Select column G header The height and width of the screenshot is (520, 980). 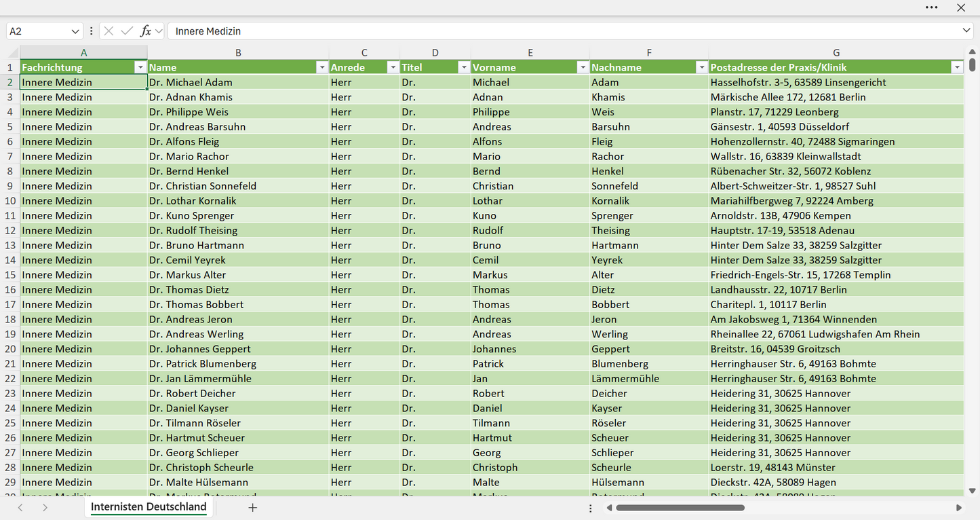point(836,52)
